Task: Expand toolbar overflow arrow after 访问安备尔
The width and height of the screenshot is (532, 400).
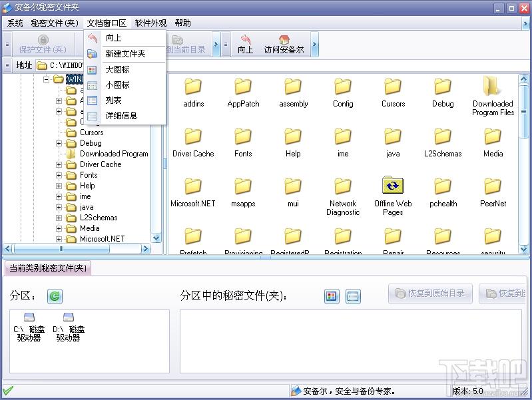Action: click(x=314, y=44)
